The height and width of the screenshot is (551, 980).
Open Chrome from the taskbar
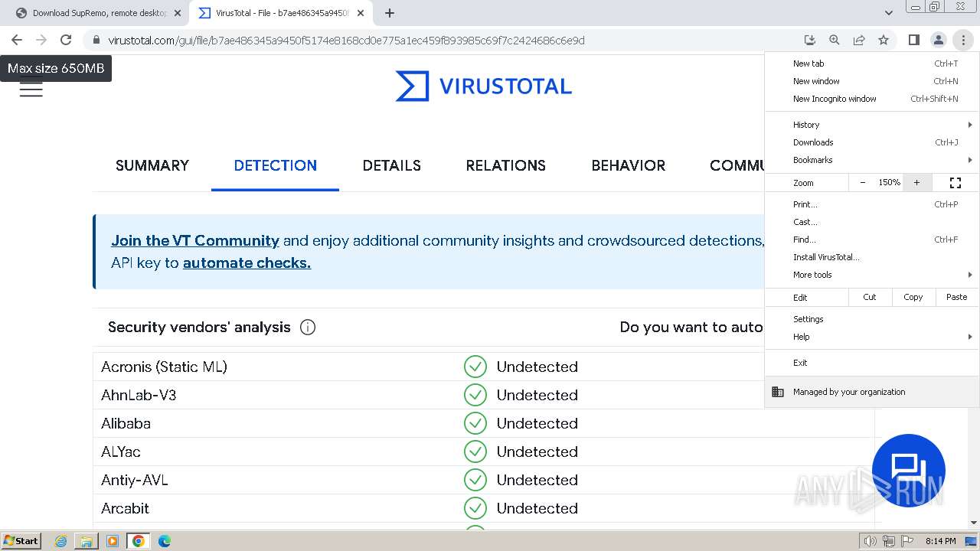139,541
